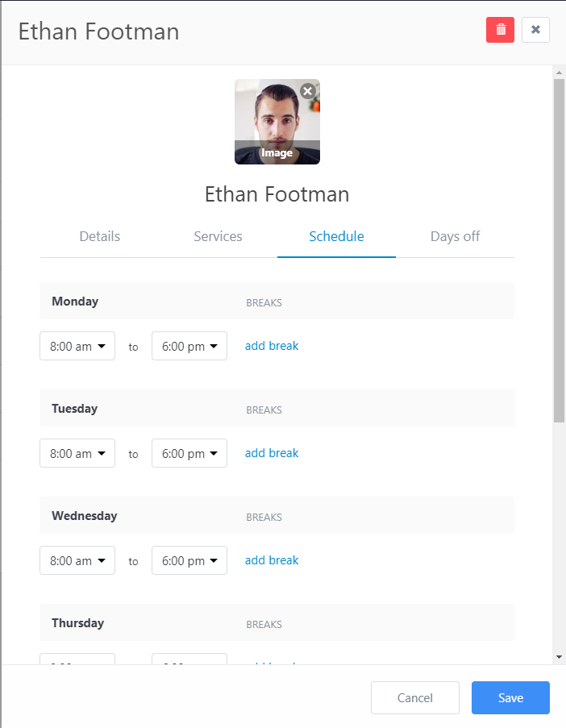Add a break on Tuesday
The height and width of the screenshot is (728, 566).
tap(272, 453)
